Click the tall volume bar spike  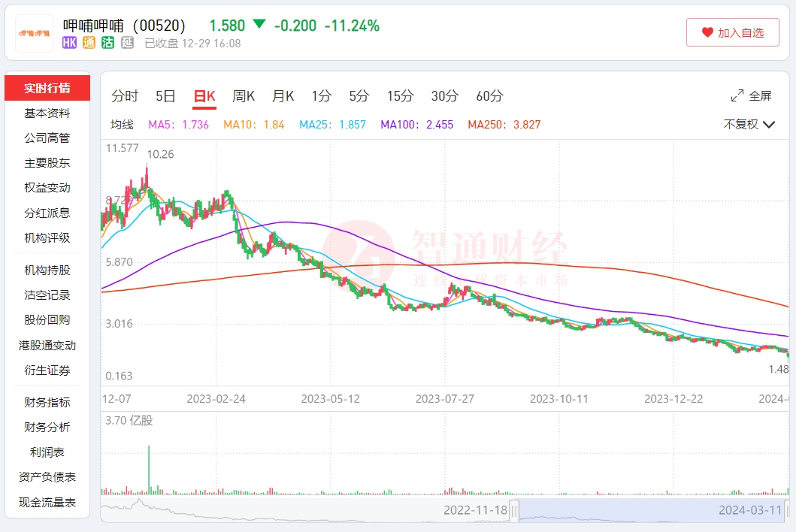(149, 470)
